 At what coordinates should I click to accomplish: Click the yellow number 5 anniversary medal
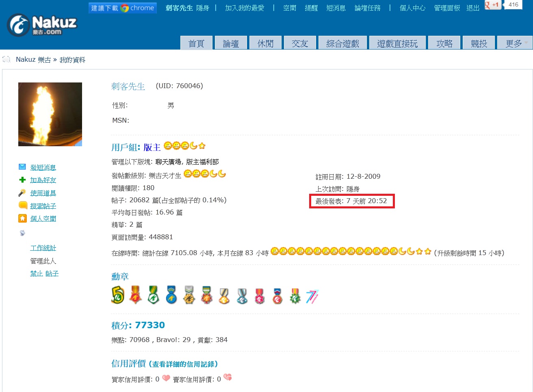coord(118,295)
